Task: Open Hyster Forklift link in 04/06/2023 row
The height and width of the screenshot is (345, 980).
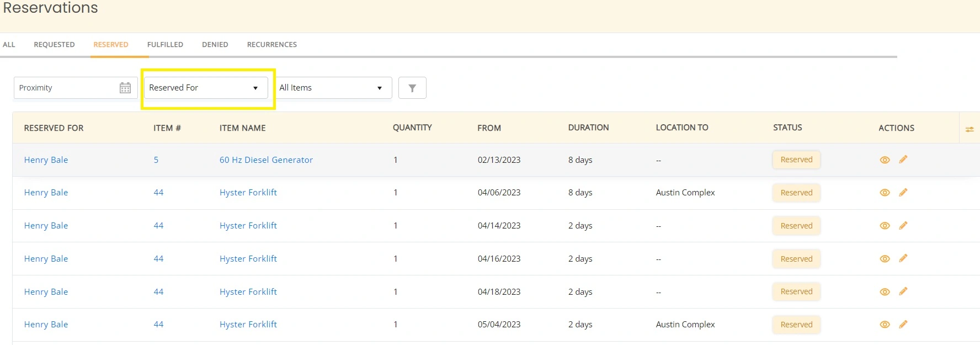Action: pos(248,193)
